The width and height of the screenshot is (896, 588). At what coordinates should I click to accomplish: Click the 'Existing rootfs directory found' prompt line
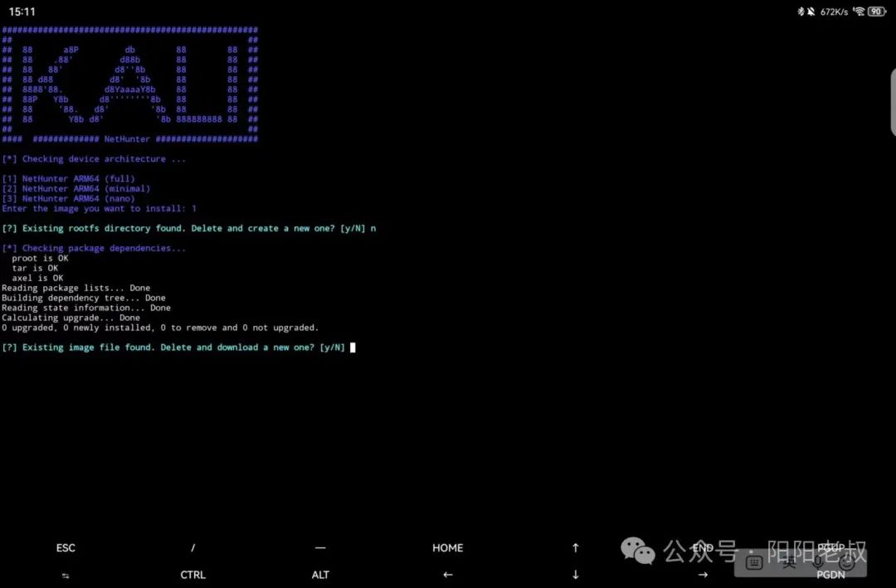pyautogui.click(x=188, y=229)
